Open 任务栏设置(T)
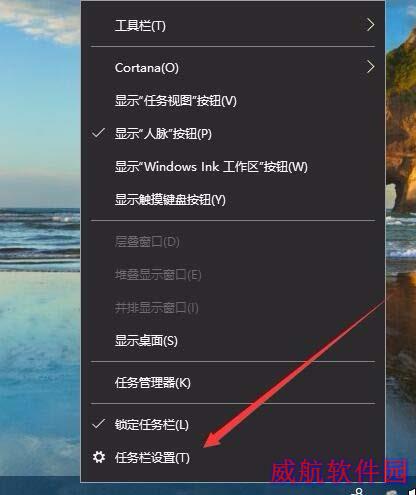This screenshot has height=495, width=416. click(152, 457)
